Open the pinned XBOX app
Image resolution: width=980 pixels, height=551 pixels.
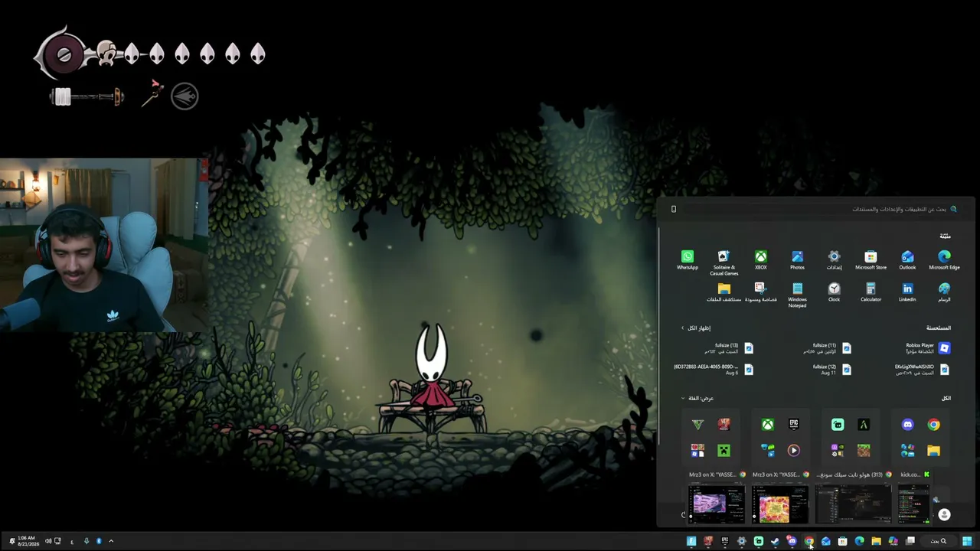click(x=760, y=260)
